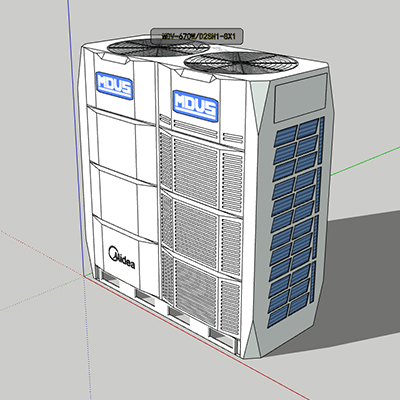Viewport: 400px width, 400px height.
Task: Click the blank gray panel on the side face
Action: [300, 97]
